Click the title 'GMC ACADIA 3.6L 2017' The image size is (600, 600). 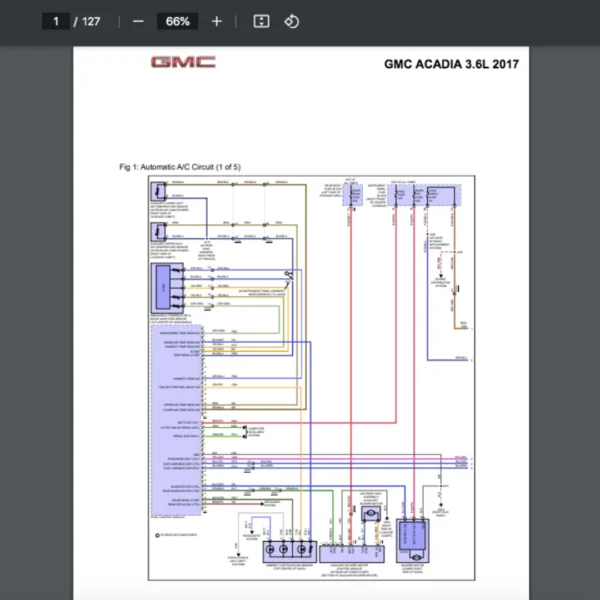coord(452,64)
